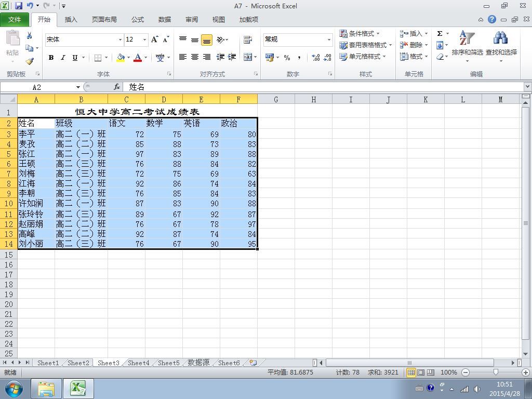This screenshot has width=532, height=399.
Task: Click the Percent style icon
Action: pos(287,57)
